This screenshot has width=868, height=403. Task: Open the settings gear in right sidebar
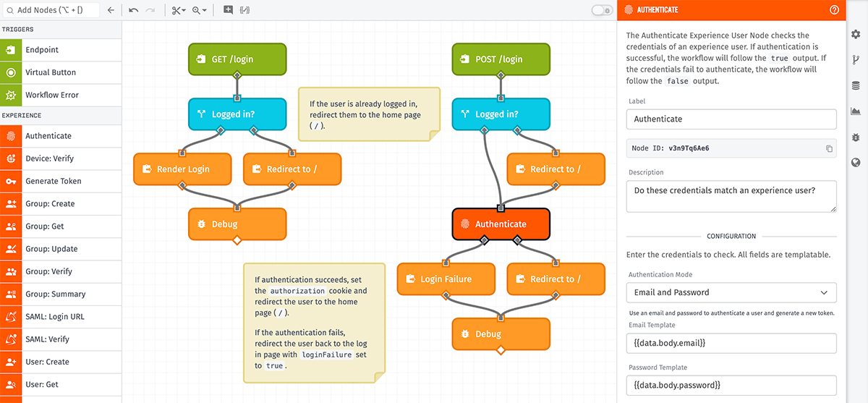pos(856,34)
